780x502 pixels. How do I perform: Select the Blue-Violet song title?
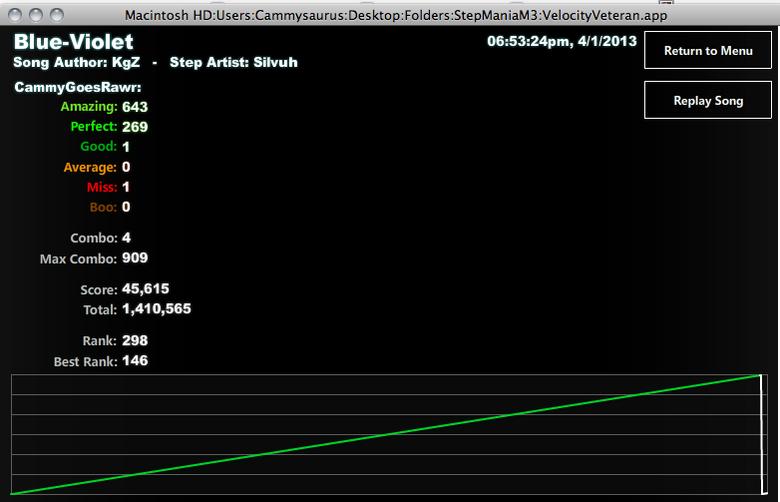click(73, 42)
